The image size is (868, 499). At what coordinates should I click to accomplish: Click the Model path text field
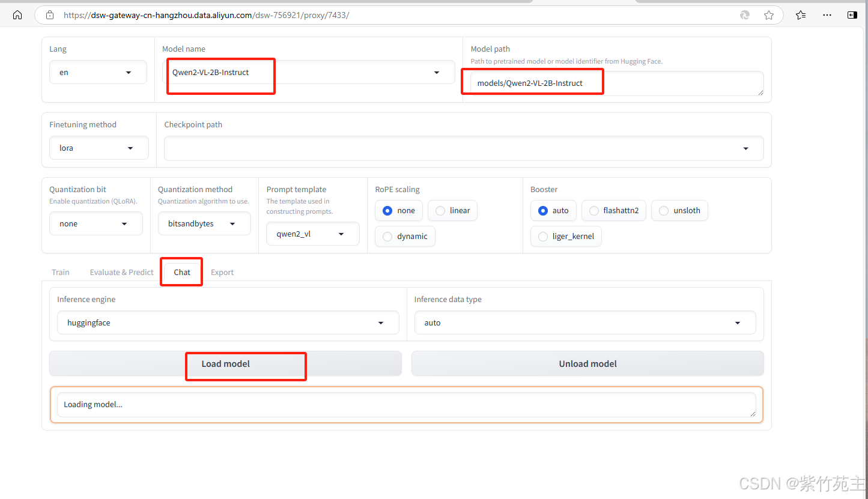click(617, 83)
